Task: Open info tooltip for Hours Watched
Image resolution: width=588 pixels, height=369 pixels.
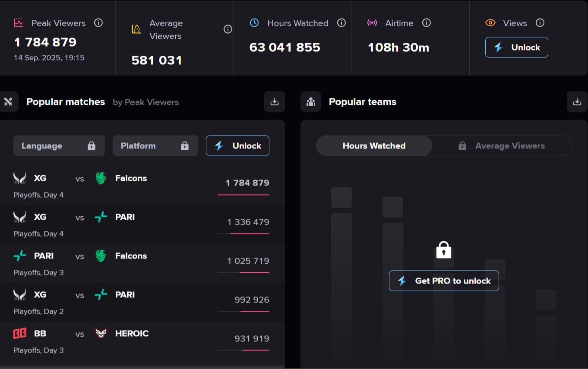Action: [341, 23]
